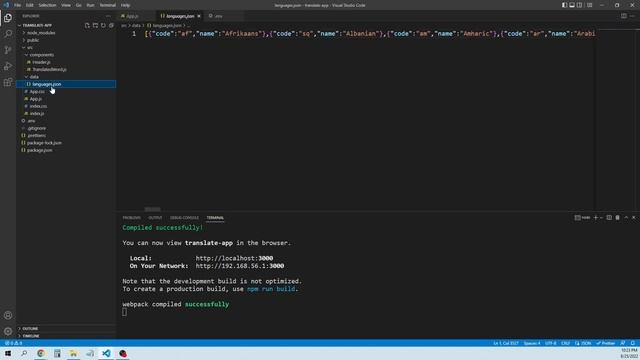640x360 pixels.
Task: Open the Edit menu
Action: [30, 5]
